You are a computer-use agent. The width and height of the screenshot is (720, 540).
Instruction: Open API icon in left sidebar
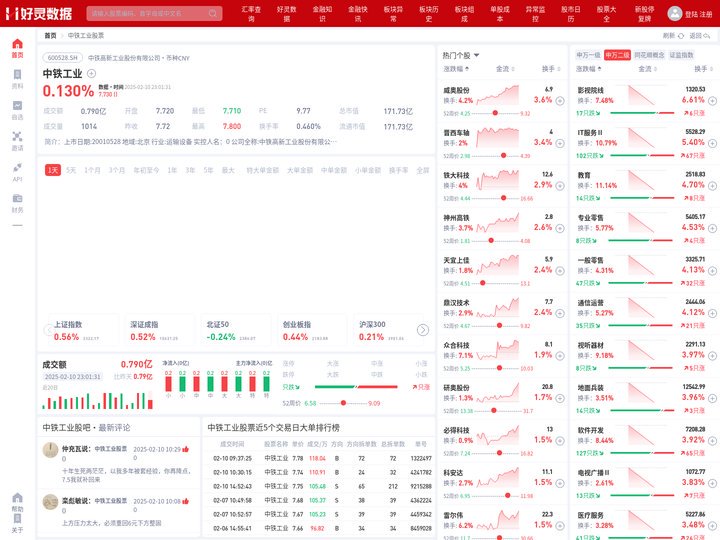[17, 167]
